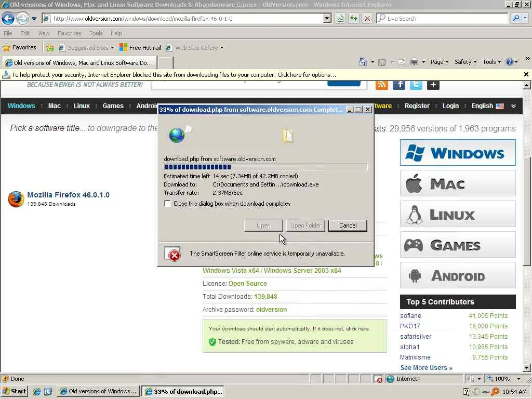
Task: Click the Live Search input box
Action: 442,18
